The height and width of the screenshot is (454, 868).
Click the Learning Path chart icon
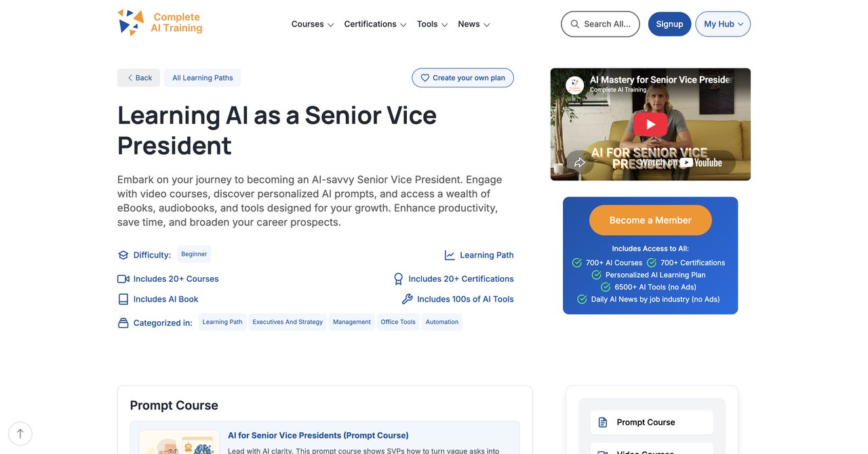pos(450,255)
